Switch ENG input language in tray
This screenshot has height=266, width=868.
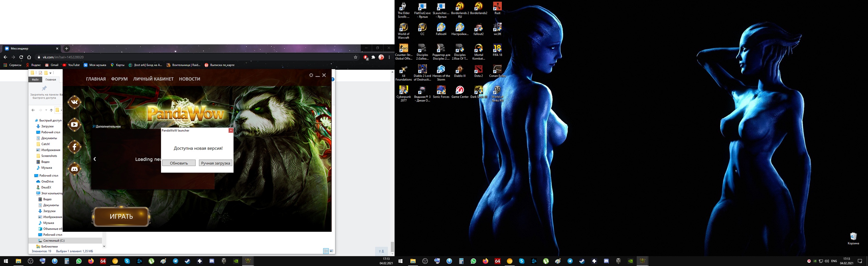click(834, 261)
